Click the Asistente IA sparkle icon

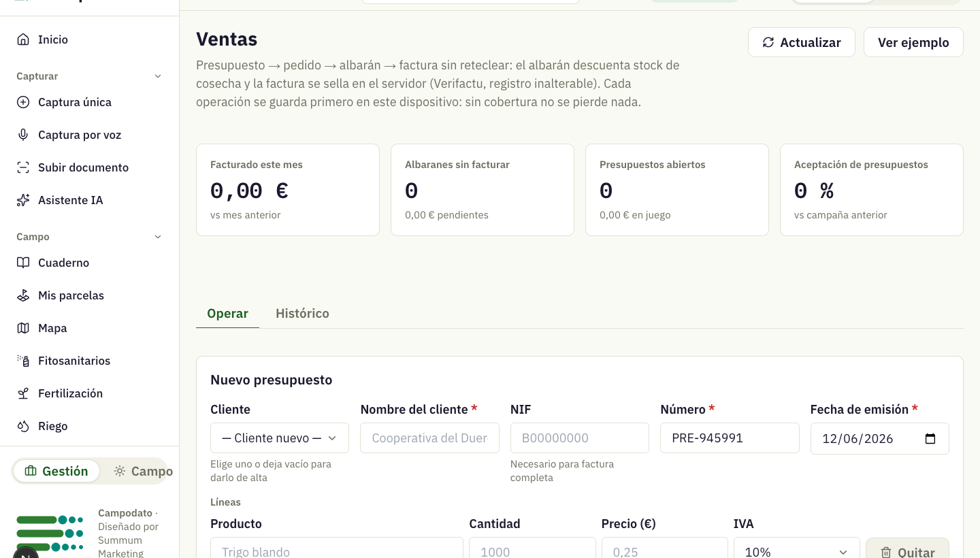tap(23, 200)
